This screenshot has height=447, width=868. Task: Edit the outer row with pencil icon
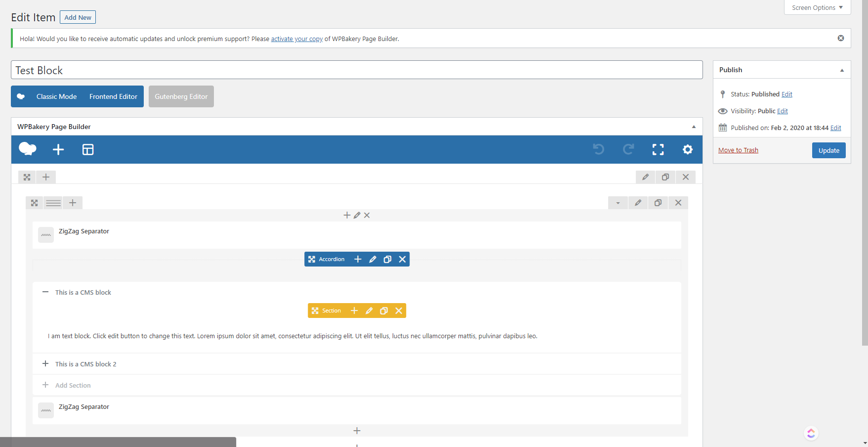pos(645,177)
